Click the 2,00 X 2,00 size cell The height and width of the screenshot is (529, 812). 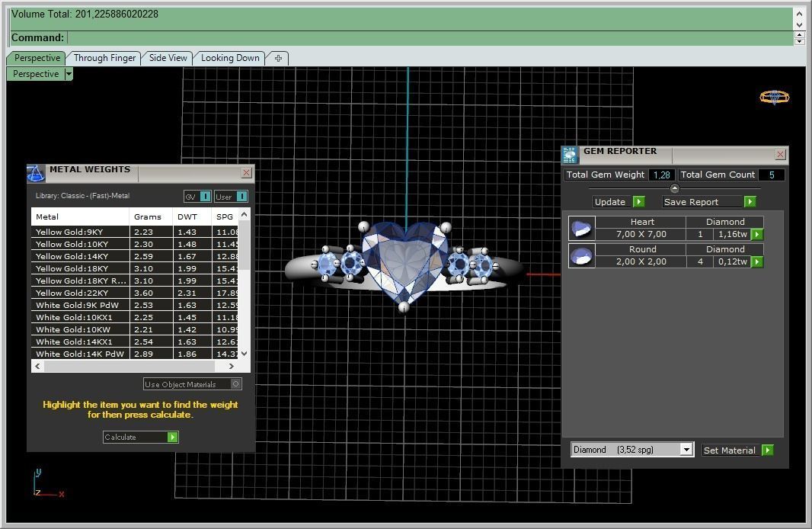point(641,261)
